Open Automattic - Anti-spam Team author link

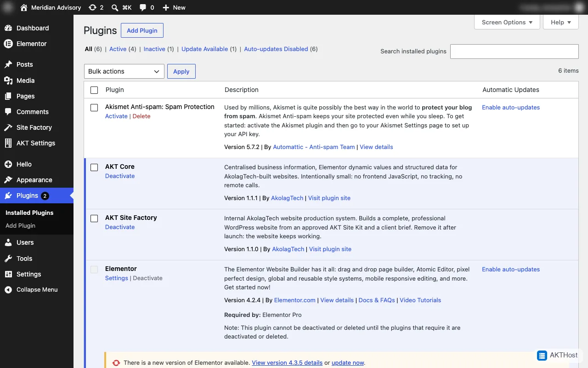click(x=314, y=147)
